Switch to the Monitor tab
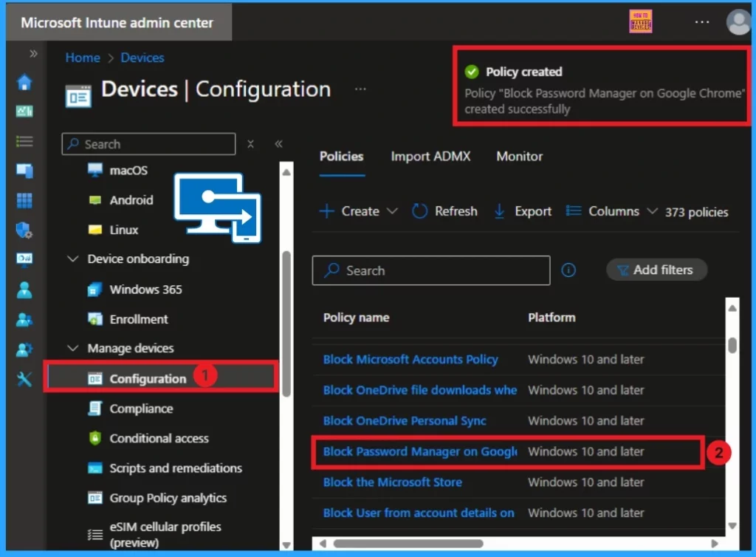This screenshot has height=557, width=756. pyautogui.click(x=519, y=157)
